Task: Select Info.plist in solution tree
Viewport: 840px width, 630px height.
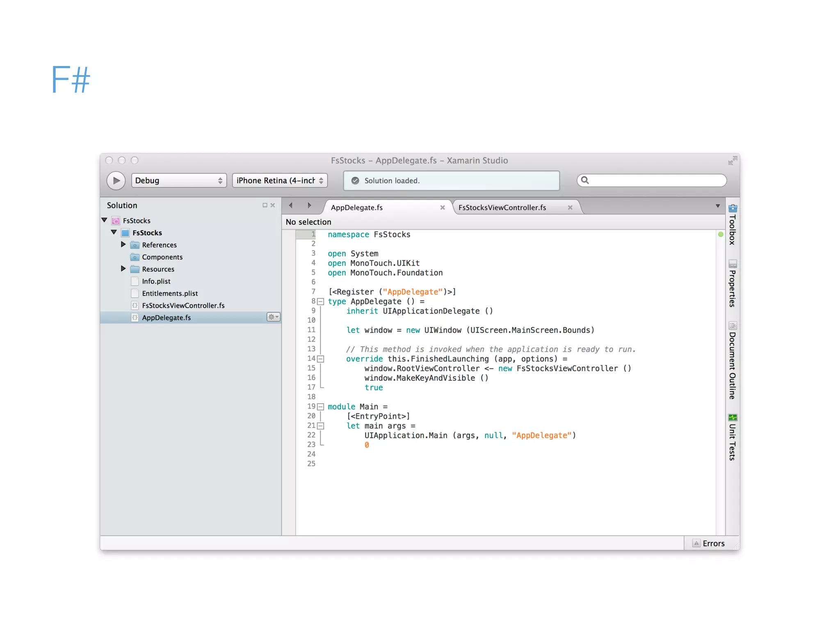Action: [156, 281]
